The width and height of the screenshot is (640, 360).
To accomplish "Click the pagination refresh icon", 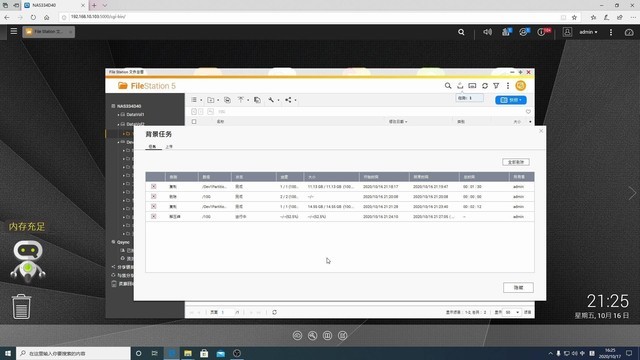I will point(274,312).
